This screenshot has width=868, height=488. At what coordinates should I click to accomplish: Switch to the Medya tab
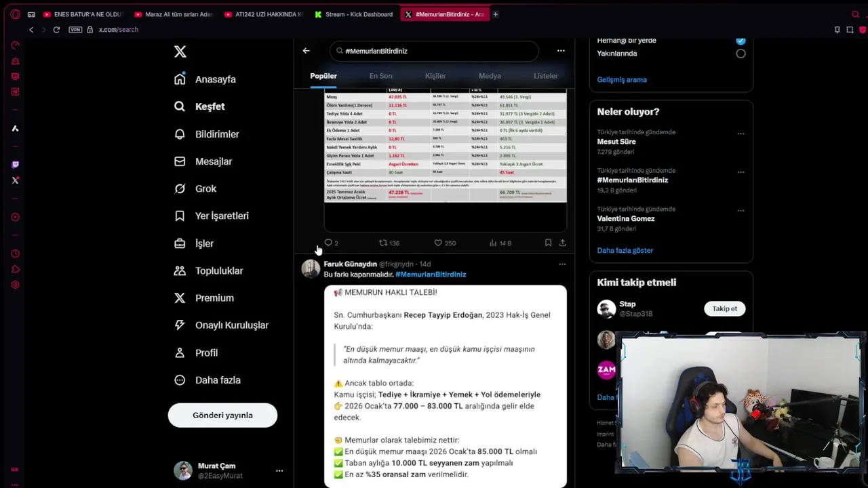[490, 76]
